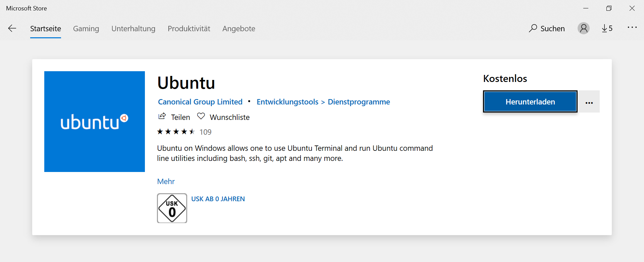Switch to the Startseite tab

coord(46,29)
